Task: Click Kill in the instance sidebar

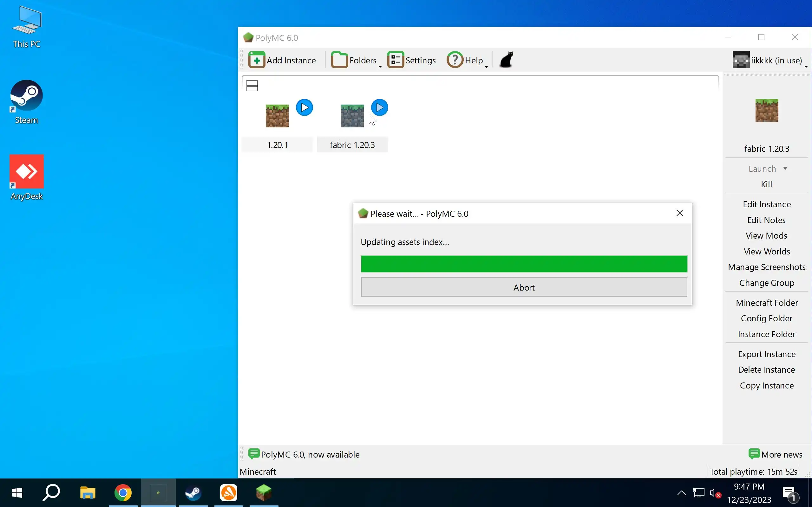Action: pyautogui.click(x=766, y=184)
